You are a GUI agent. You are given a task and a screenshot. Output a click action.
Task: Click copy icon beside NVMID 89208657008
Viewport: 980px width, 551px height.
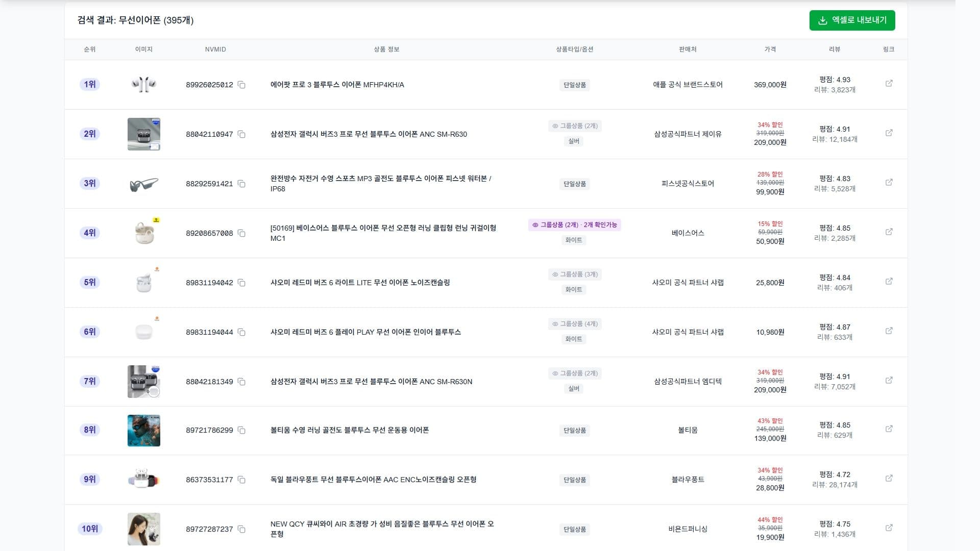241,233
